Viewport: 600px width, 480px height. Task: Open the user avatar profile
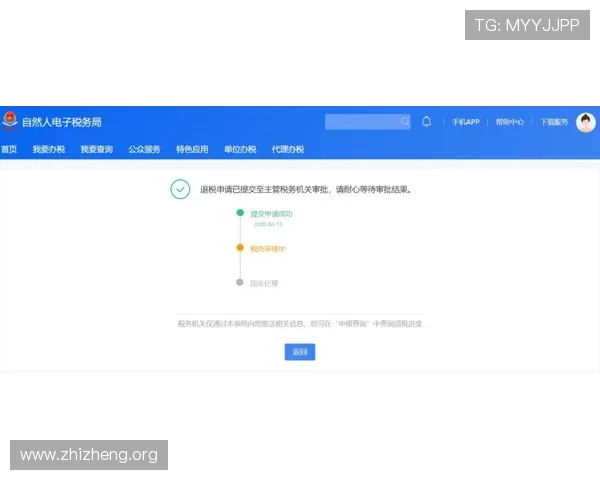click(585, 122)
